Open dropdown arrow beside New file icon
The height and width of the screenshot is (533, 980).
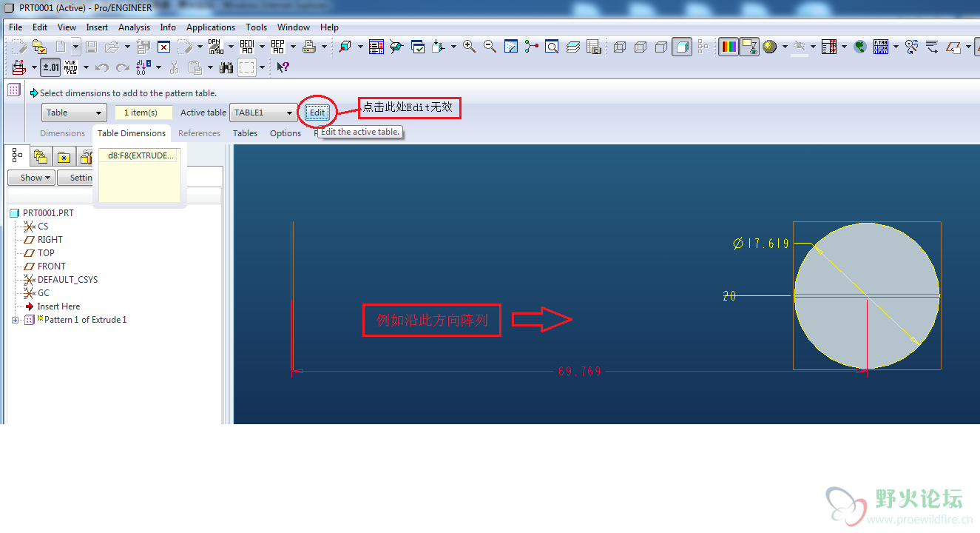click(x=75, y=47)
